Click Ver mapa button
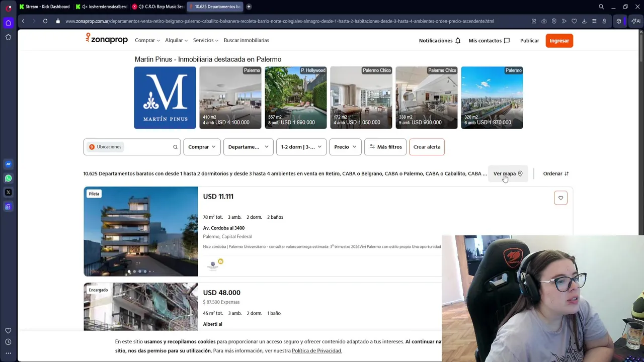644x362 pixels. pos(508,173)
